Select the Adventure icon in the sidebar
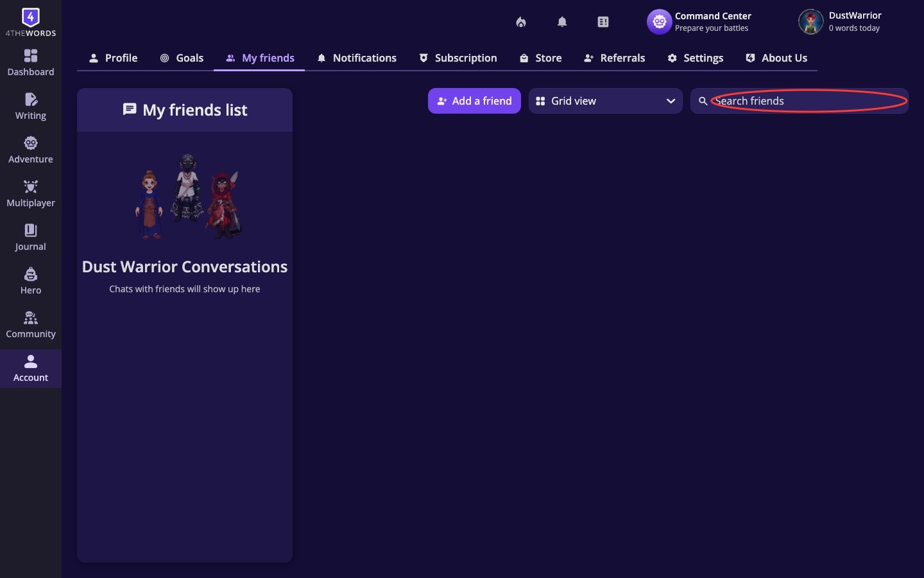Screen dimensions: 924x578 click(30, 149)
